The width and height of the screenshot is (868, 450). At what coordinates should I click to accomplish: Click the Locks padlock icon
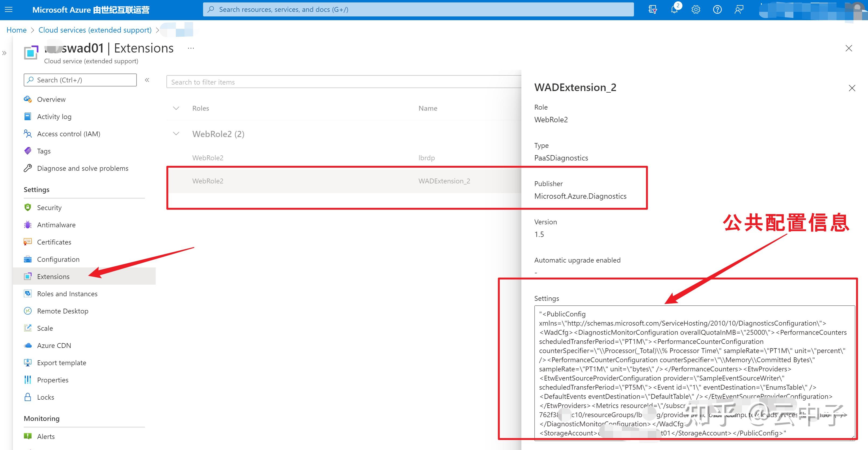(x=28, y=397)
